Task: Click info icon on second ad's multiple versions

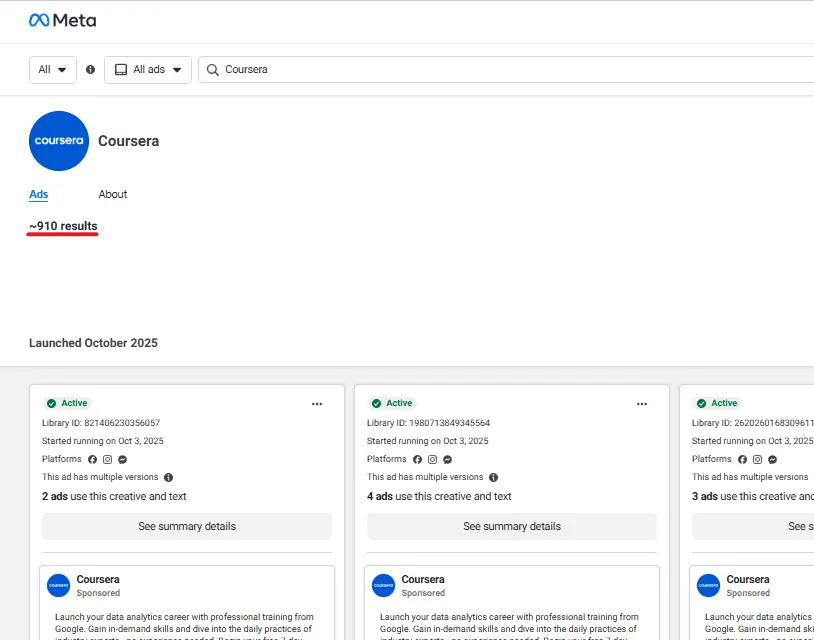Action: pyautogui.click(x=494, y=477)
